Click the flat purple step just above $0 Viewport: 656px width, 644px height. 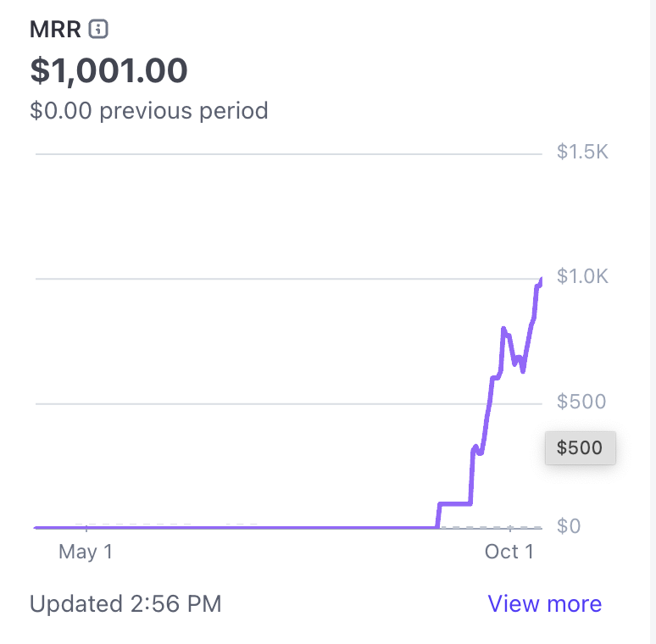click(x=453, y=504)
